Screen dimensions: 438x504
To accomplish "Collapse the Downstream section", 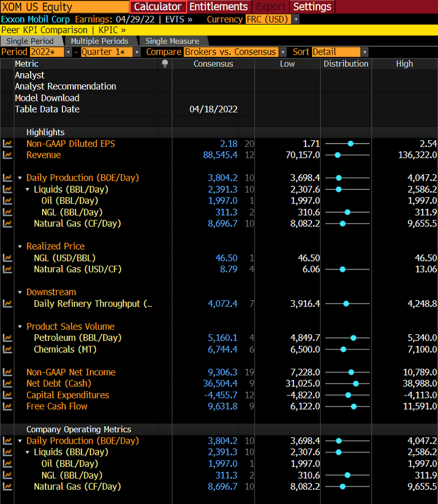I will coord(20,293).
